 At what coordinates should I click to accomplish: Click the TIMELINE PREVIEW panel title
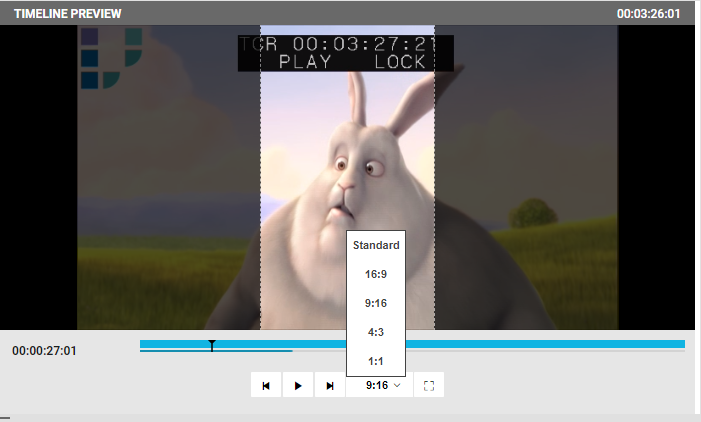point(68,14)
